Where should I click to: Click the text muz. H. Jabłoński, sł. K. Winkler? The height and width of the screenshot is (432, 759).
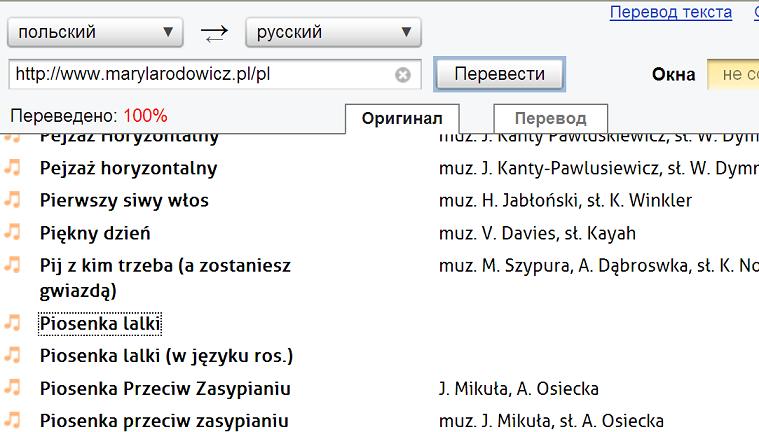[565, 201]
